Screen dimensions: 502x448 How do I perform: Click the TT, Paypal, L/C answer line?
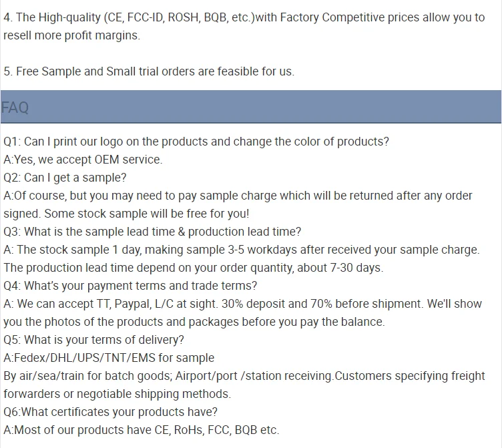(242, 304)
